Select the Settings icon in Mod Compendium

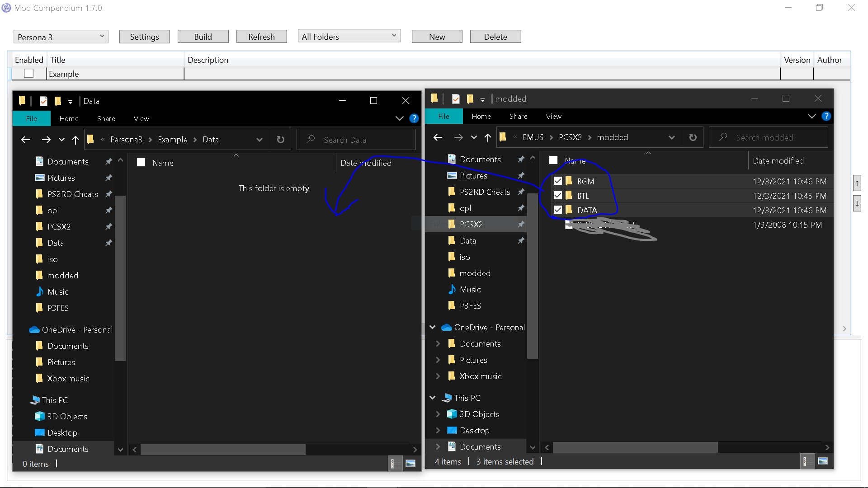tap(145, 37)
